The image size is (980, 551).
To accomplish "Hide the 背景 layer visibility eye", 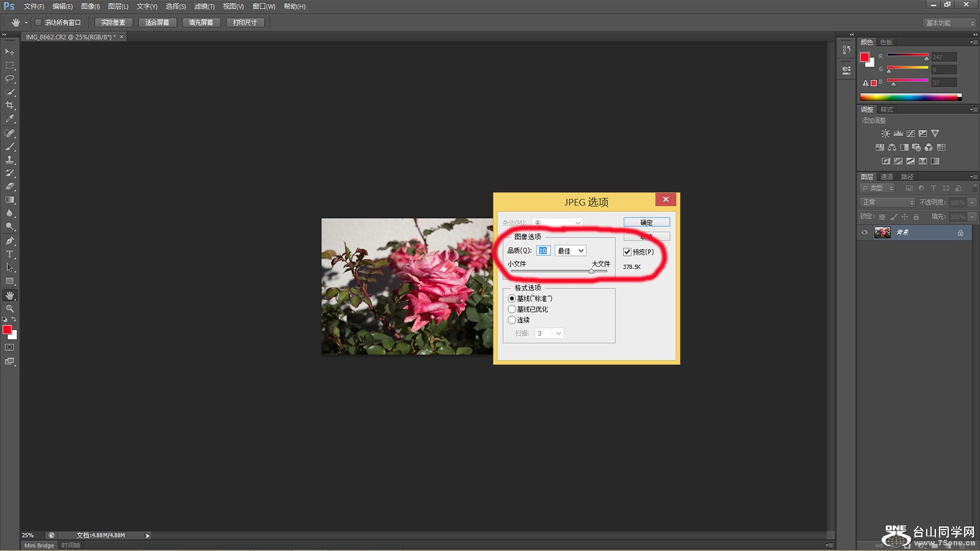I will coord(865,233).
